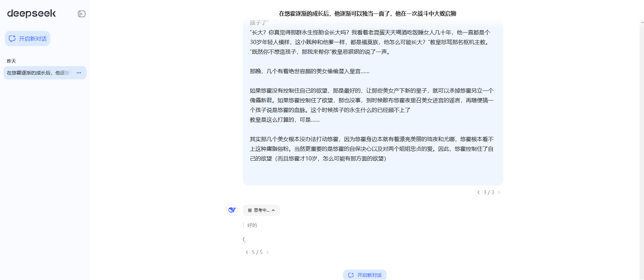Open the three-dot menu for the conversation
The height and width of the screenshot is (280, 644).
coord(79,73)
